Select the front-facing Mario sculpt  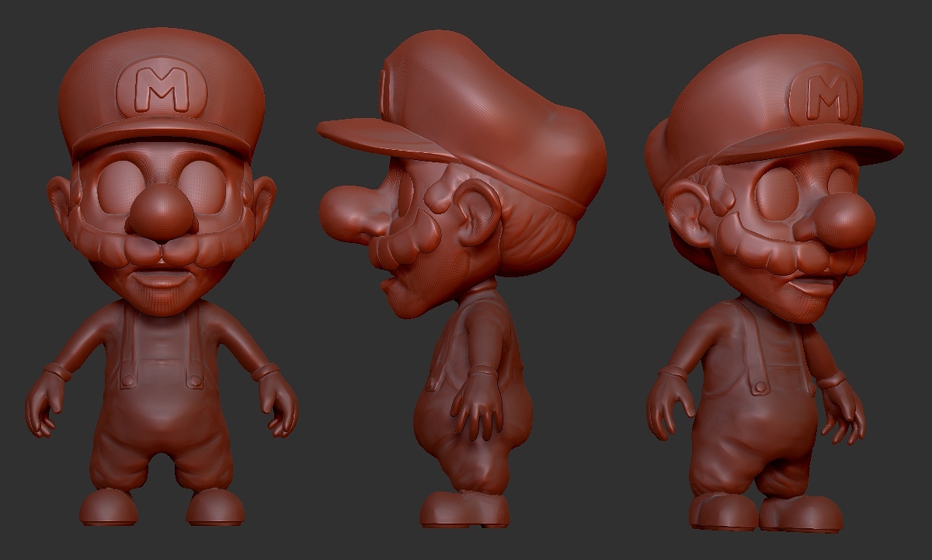tap(162, 277)
